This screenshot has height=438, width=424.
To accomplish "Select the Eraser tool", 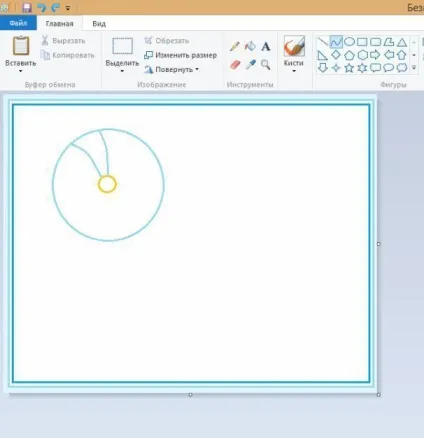I will [x=235, y=65].
